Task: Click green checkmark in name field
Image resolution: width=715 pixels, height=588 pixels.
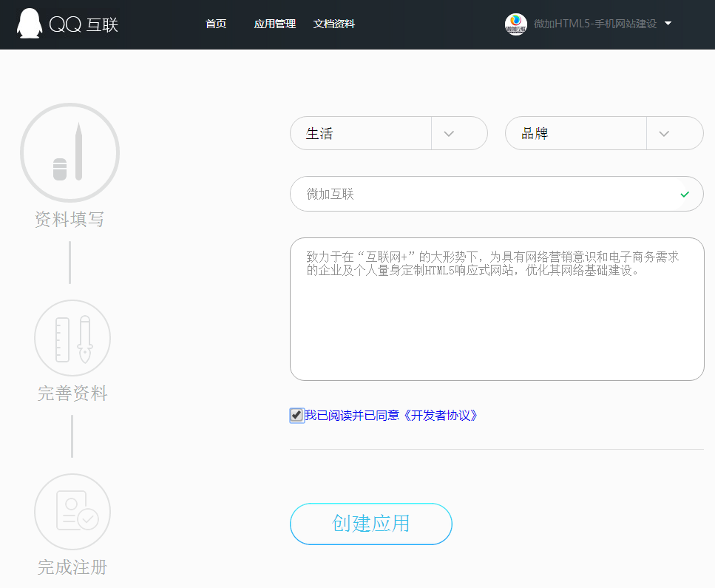Action: coord(685,195)
